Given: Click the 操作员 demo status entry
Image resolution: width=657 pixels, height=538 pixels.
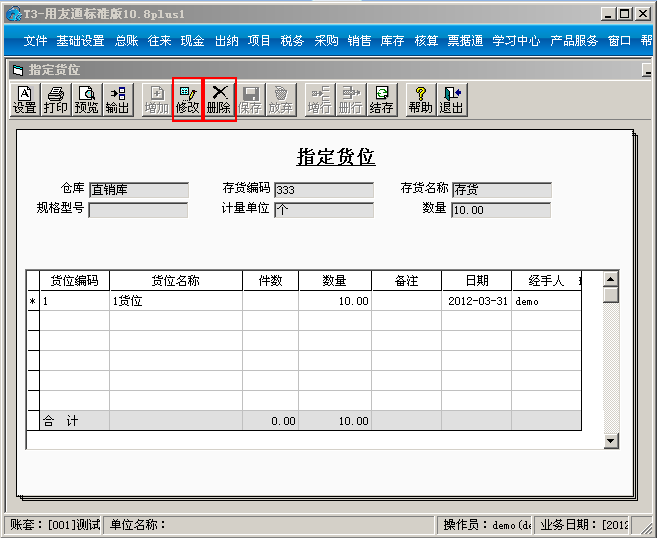Looking at the screenshot, I should [x=484, y=525].
